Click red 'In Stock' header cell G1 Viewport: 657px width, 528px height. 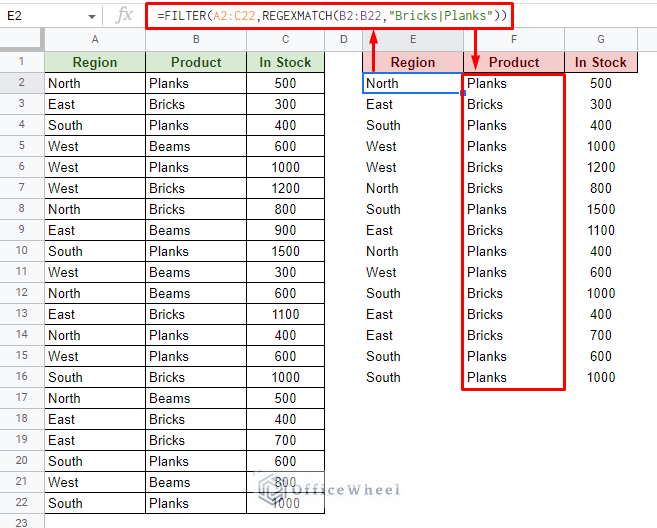pyautogui.click(x=601, y=62)
